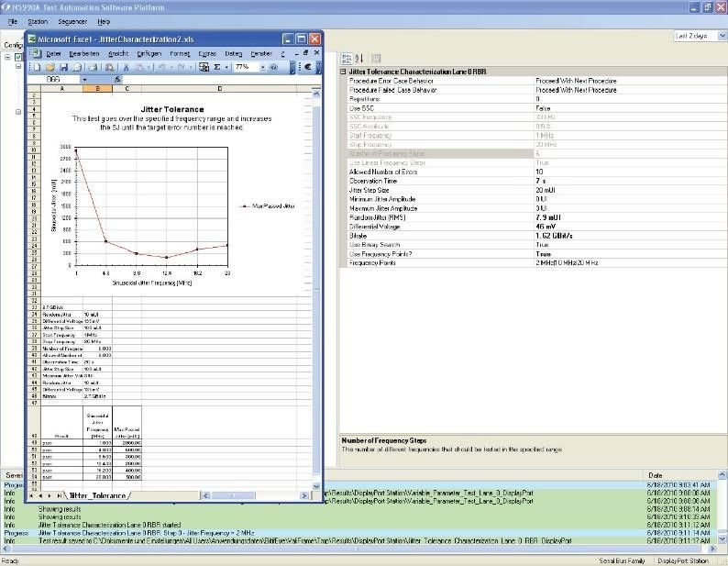The height and width of the screenshot is (566, 728).
Task: Click the Print Preview icon in Excel toolbar
Action: pos(110,67)
